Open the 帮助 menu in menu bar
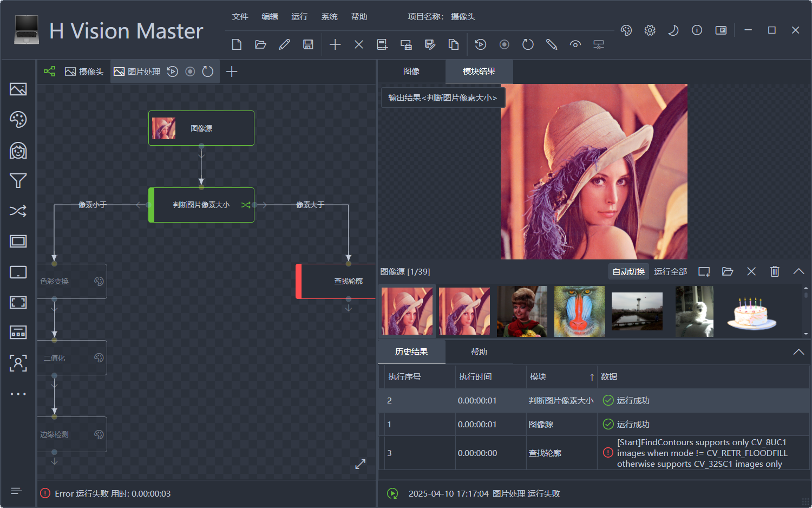812x508 pixels. tap(359, 16)
